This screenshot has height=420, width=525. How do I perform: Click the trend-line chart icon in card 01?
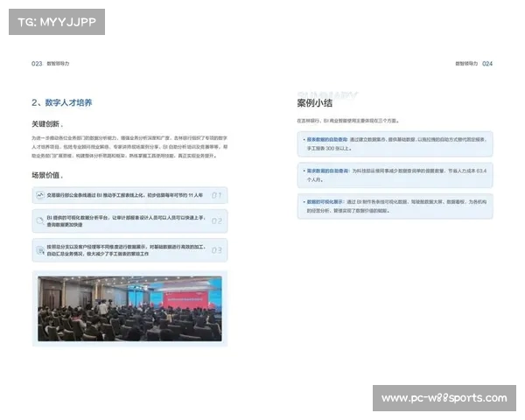click(40, 195)
